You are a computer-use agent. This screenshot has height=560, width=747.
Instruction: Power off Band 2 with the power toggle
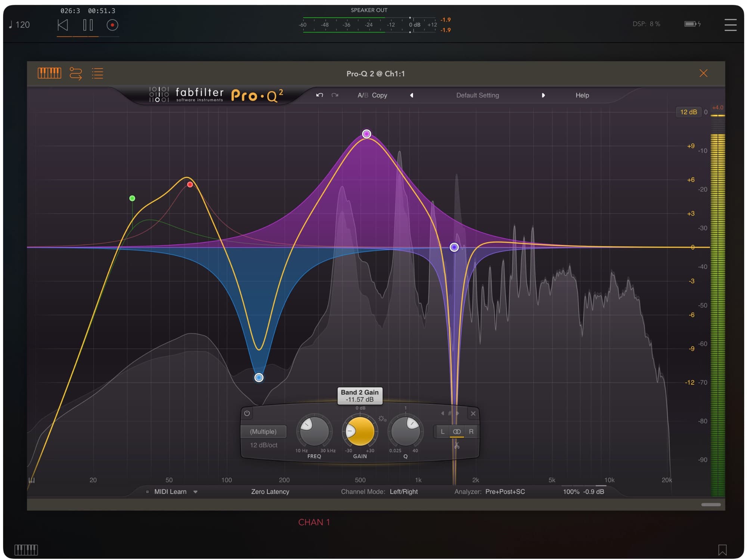pos(247,413)
